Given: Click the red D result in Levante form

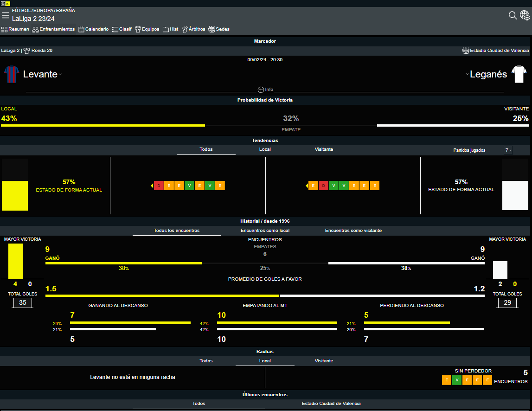Looking at the screenshot, I should click(159, 186).
